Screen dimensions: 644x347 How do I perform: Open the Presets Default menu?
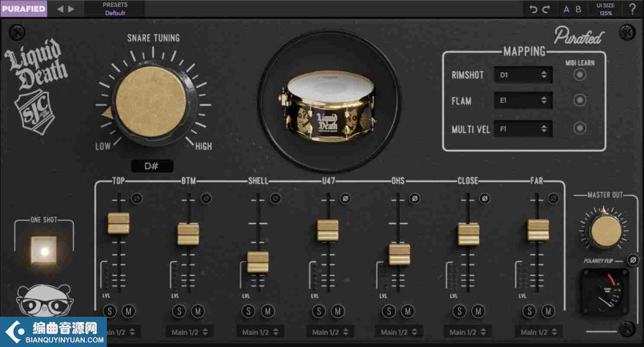(x=115, y=9)
